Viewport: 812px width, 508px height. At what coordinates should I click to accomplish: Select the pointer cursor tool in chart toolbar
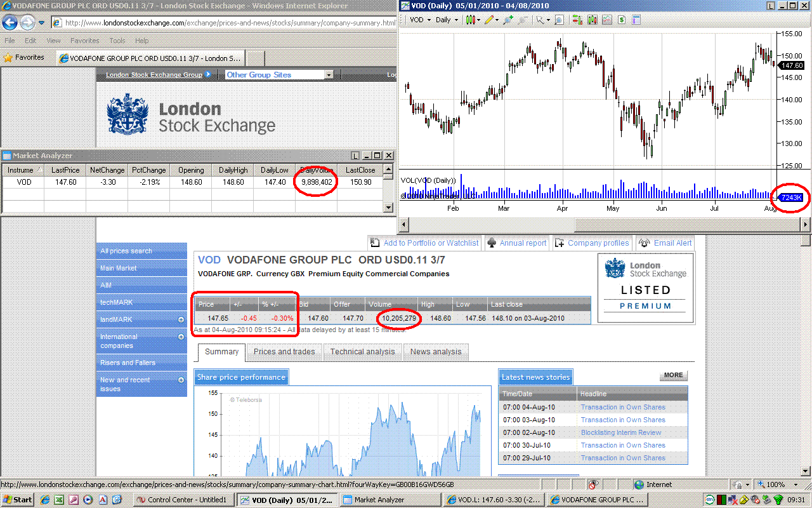tap(542, 20)
